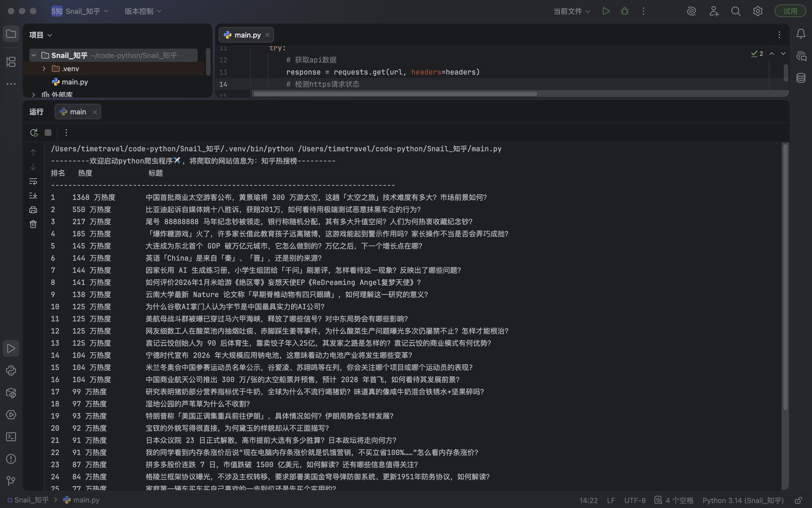Close the main run tab
Image resolution: width=812 pixels, height=508 pixels.
tap(95, 112)
